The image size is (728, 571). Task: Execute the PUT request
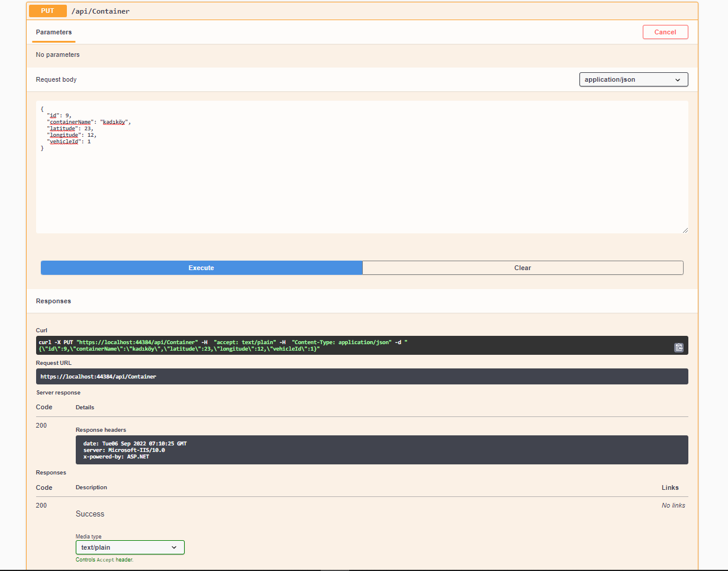pyautogui.click(x=201, y=268)
